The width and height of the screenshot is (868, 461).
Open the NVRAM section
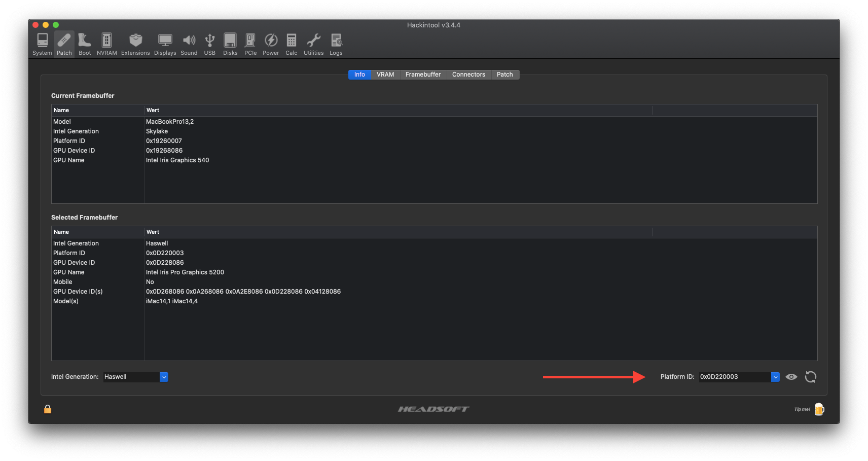(x=106, y=44)
